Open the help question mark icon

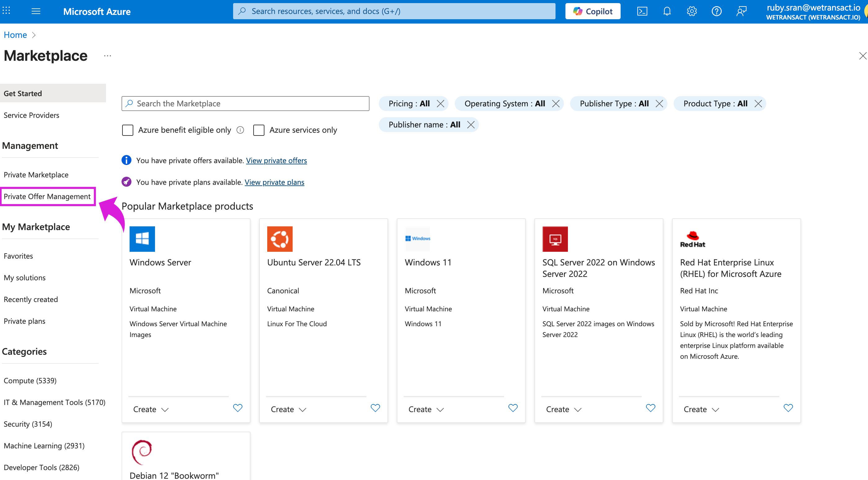(x=716, y=11)
